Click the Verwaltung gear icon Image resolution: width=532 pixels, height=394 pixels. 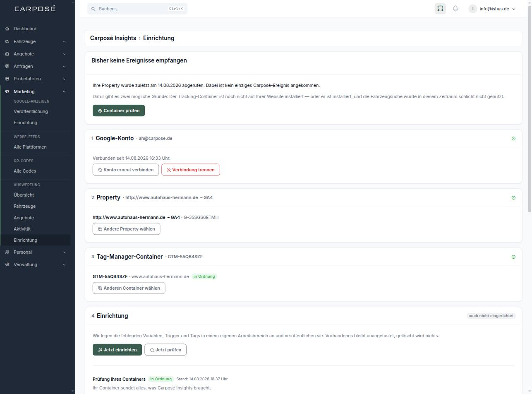[x=7, y=264]
